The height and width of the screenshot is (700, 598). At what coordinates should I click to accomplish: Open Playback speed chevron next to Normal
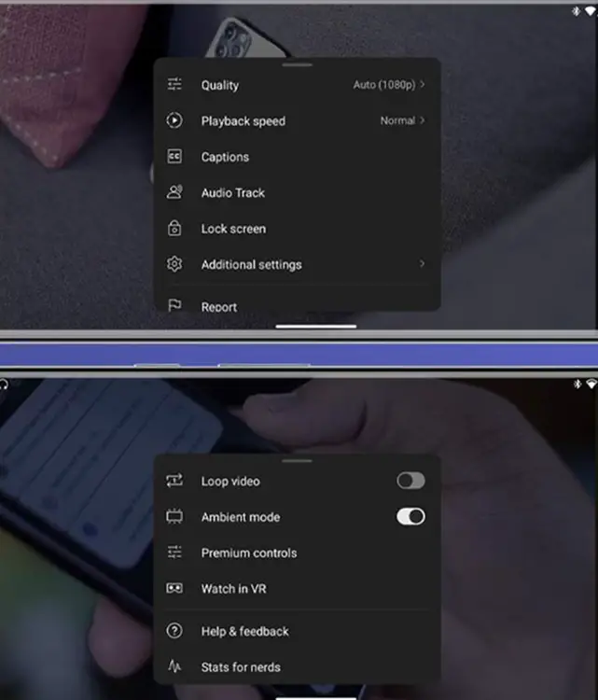423,120
